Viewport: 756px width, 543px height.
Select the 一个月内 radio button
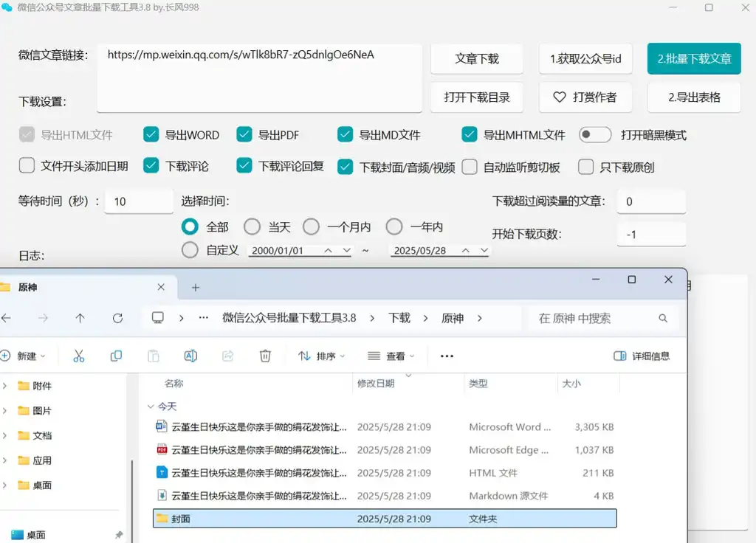click(x=311, y=226)
